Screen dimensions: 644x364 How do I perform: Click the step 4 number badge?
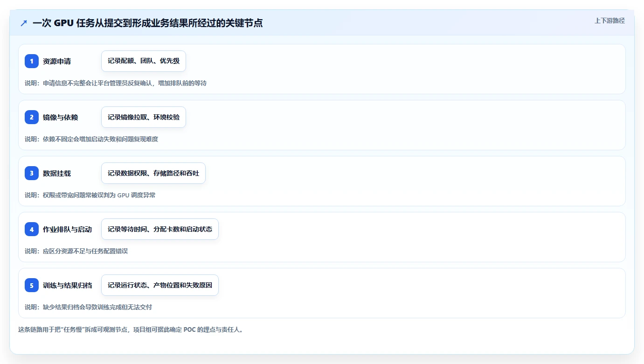(32, 229)
